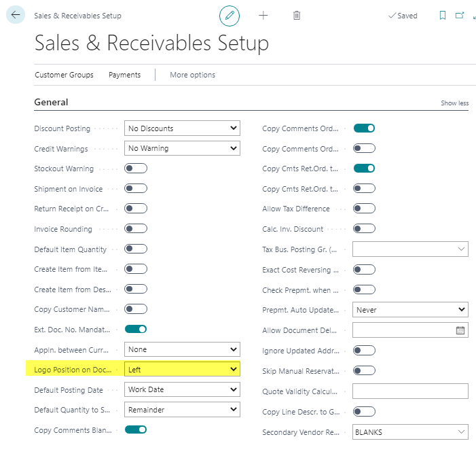
Task: Click the plus New icon
Action: click(263, 16)
